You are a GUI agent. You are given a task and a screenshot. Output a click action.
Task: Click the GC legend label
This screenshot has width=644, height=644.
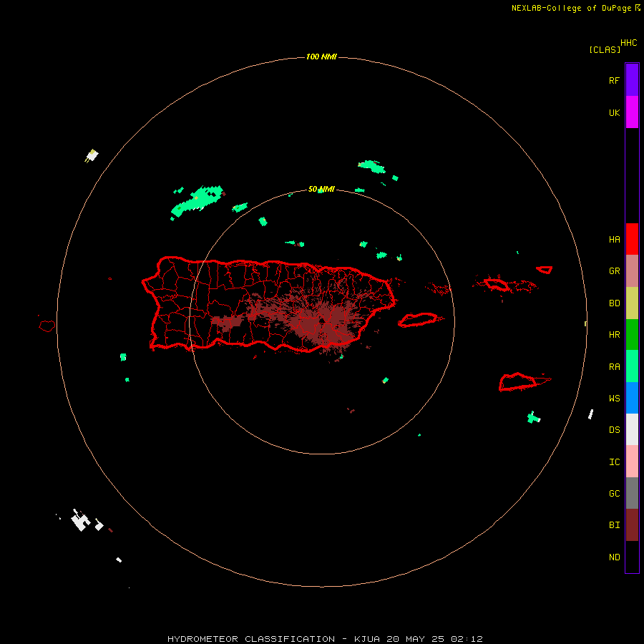[614, 493]
